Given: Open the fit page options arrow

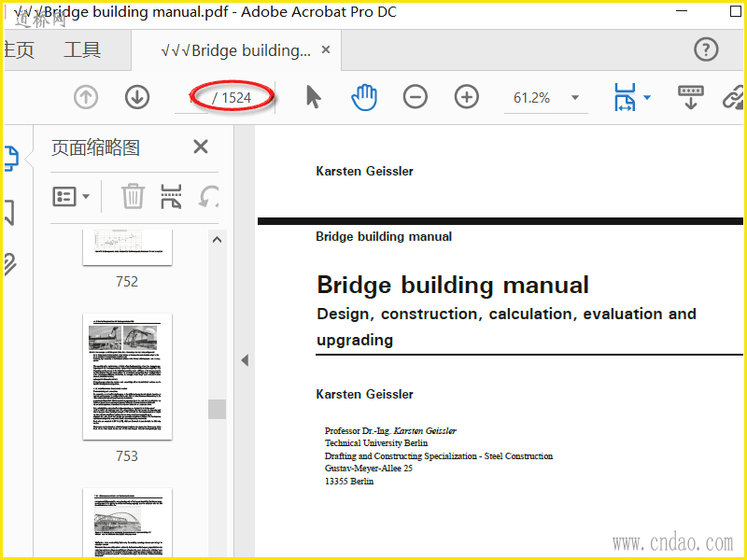Looking at the screenshot, I should click(x=647, y=98).
